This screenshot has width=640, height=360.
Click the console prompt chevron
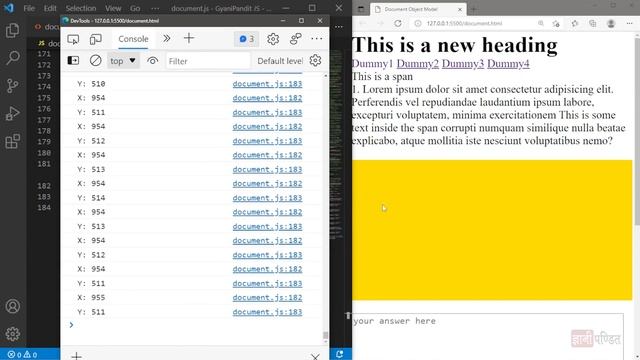click(71, 325)
